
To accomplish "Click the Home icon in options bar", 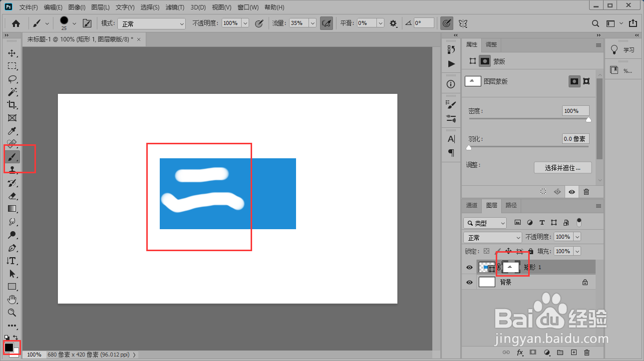I will point(16,23).
